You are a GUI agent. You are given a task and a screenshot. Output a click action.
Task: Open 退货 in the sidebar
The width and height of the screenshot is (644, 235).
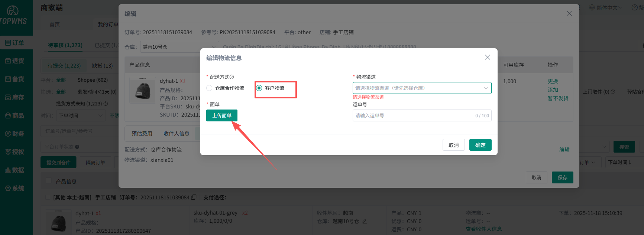(15, 61)
